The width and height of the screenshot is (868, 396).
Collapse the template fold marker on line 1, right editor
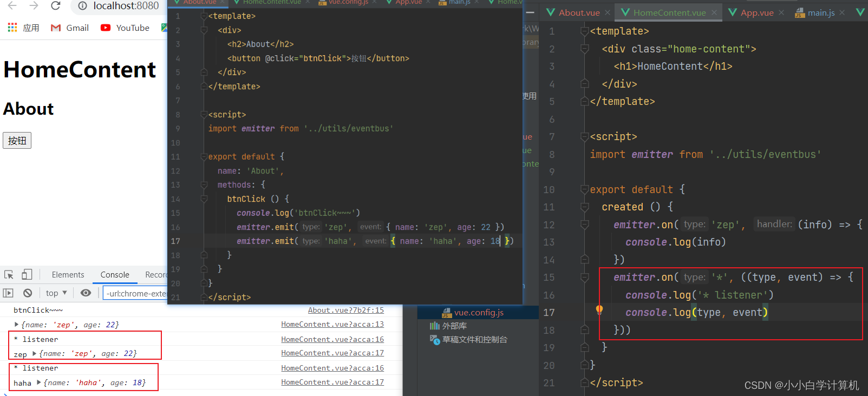585,31
